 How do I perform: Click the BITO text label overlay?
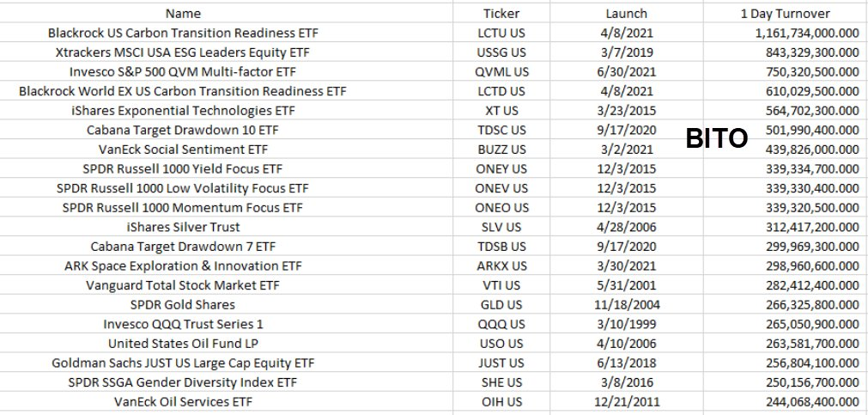coord(717,138)
